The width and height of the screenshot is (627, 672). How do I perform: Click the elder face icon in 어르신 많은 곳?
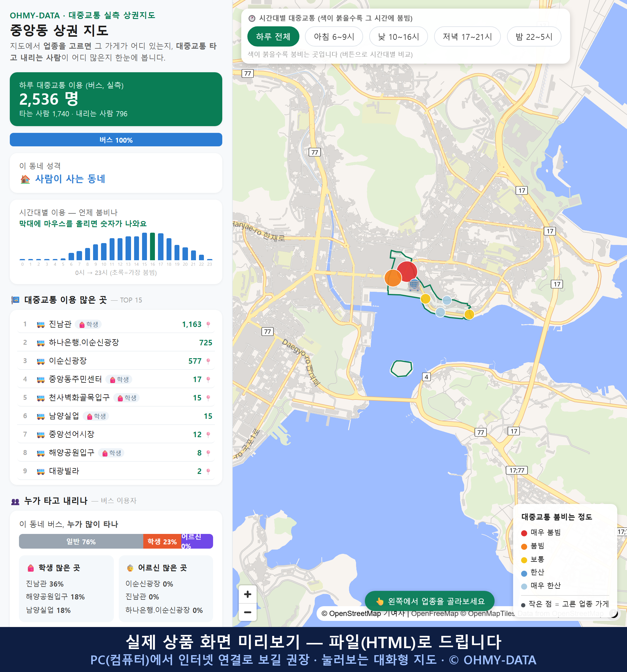pyautogui.click(x=130, y=568)
